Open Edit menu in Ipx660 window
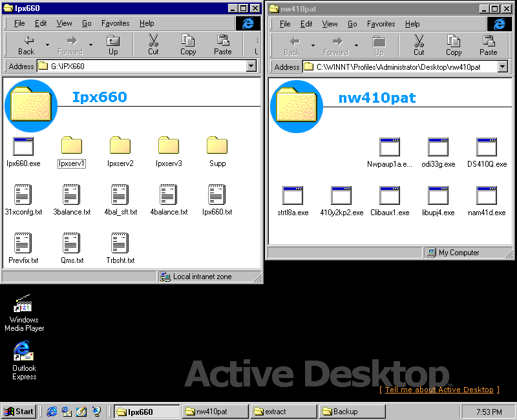517x420 pixels. [x=41, y=23]
